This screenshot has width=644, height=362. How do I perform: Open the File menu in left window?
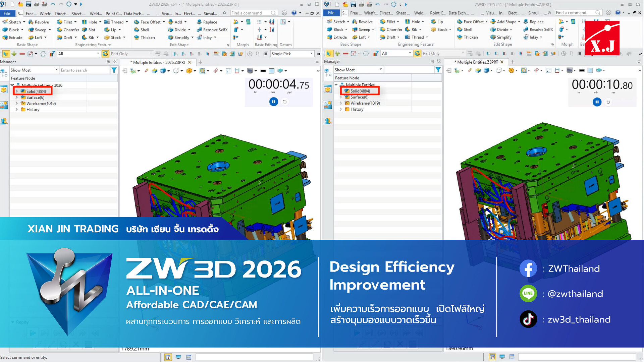coord(7,13)
